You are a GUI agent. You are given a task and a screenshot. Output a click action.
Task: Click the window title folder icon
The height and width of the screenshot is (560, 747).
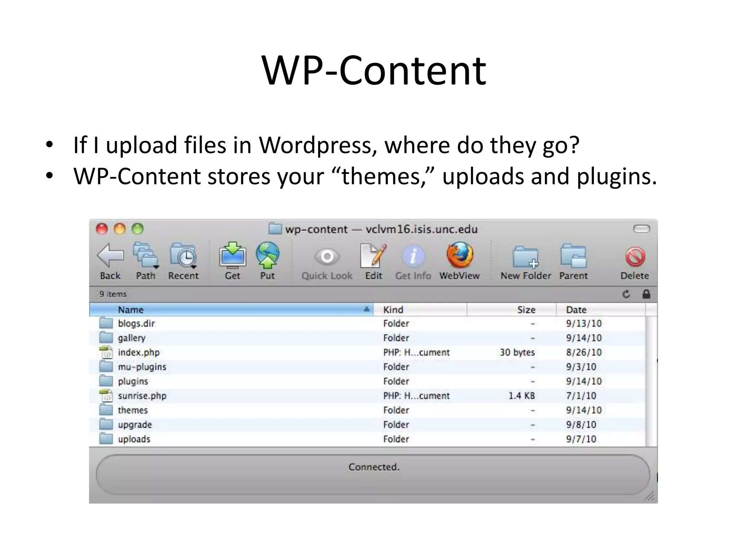click(x=275, y=229)
